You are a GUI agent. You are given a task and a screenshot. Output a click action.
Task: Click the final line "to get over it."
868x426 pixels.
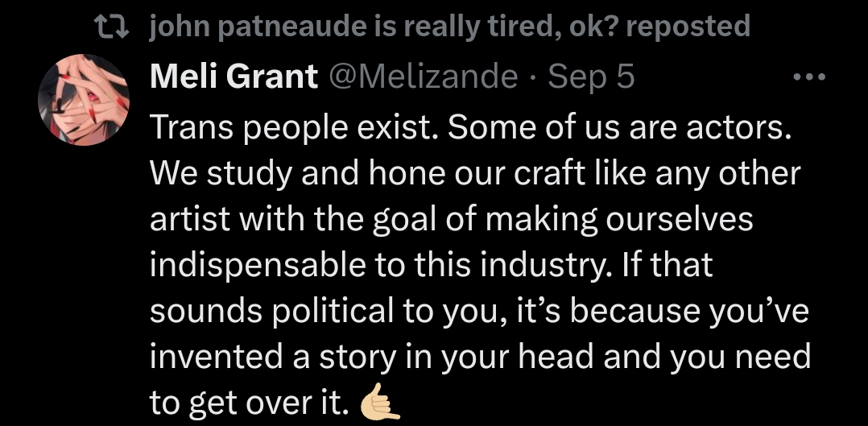coord(248,400)
